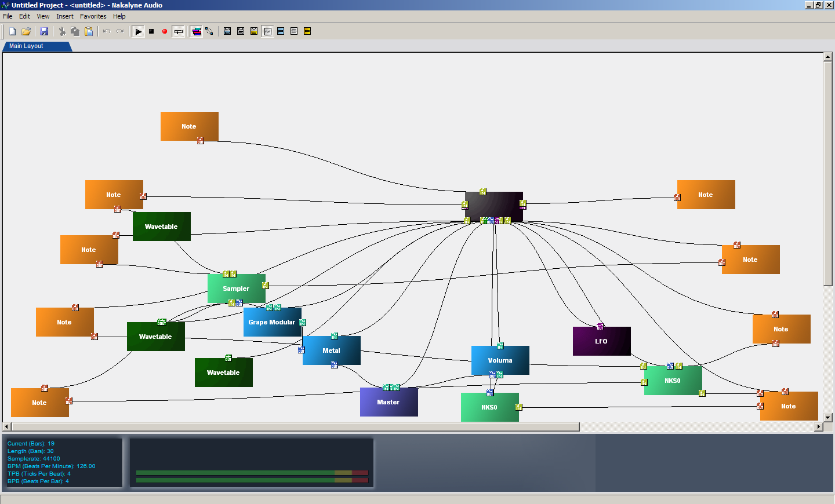Click the Voluma module's top IN port
This screenshot has width=835, height=504.
pyautogui.click(x=500, y=346)
